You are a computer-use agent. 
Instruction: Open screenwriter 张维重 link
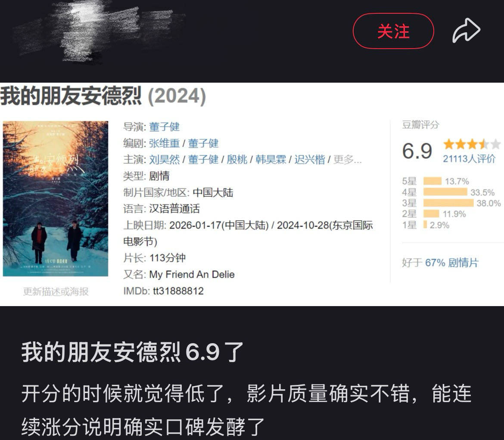point(164,143)
